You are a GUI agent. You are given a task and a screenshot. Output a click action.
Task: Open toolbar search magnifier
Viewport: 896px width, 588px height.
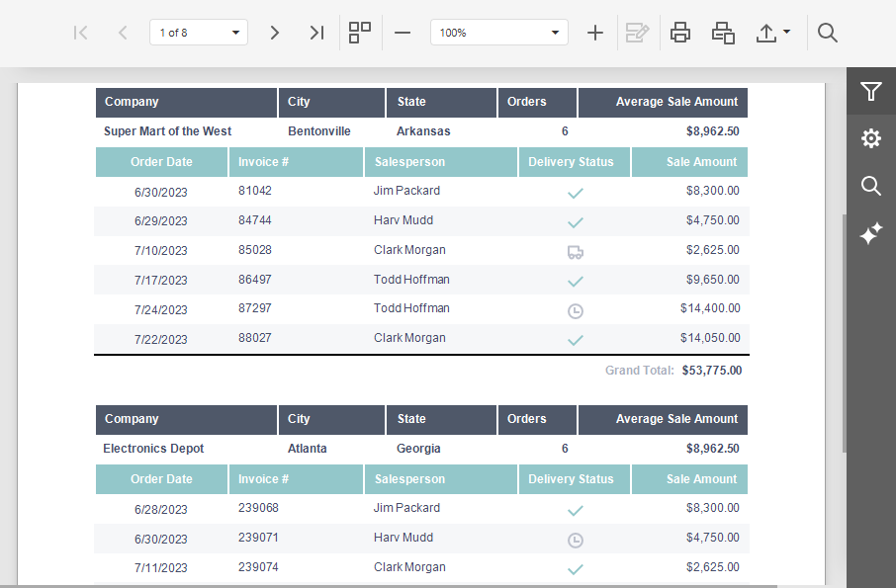tap(827, 33)
